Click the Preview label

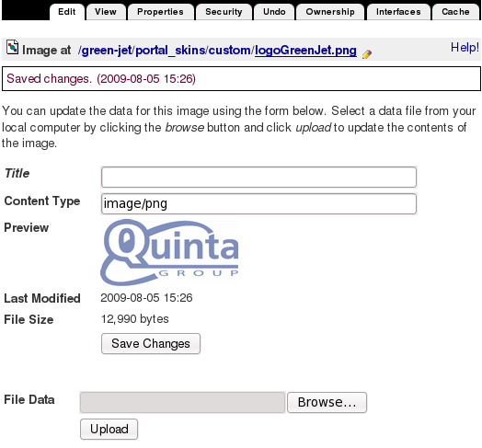tap(27, 227)
